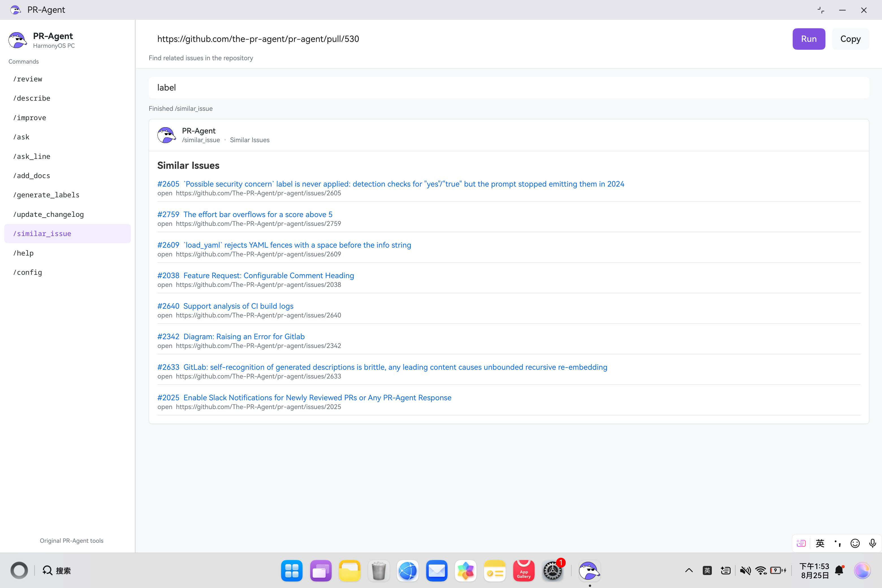Select the /ask_line command
Viewport: 882px width, 588px height.
click(68, 156)
